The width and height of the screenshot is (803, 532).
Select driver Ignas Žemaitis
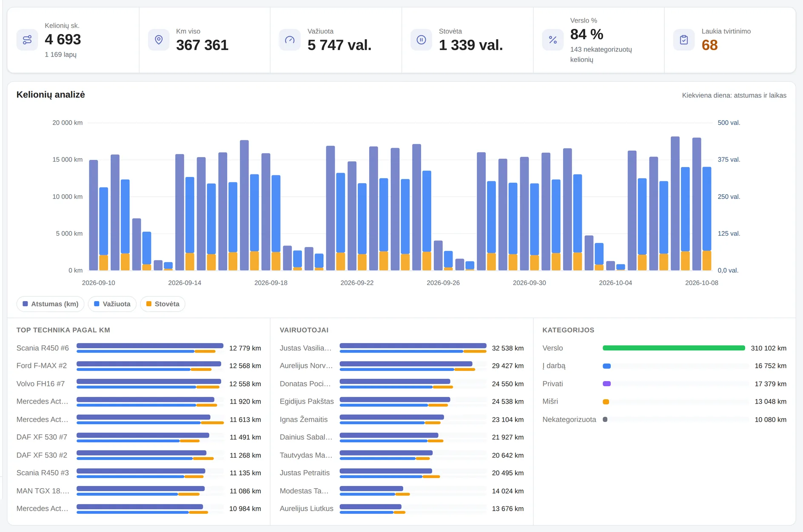click(x=401, y=420)
